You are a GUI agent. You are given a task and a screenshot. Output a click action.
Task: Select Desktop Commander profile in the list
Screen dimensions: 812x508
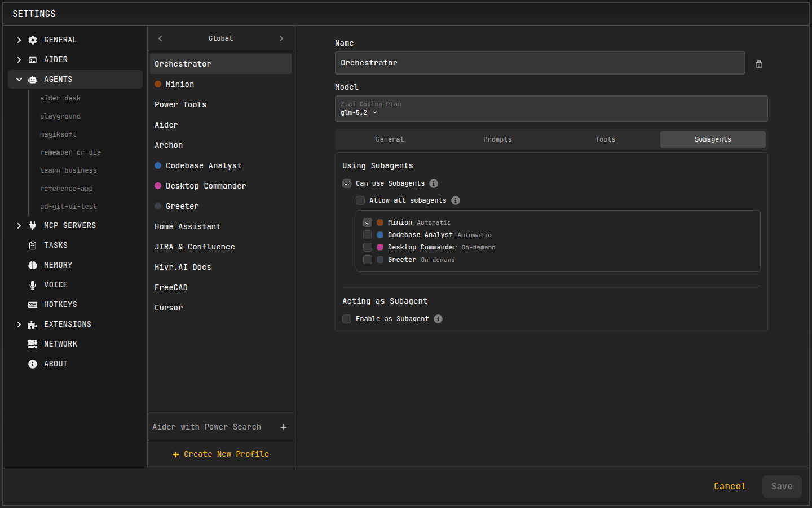[x=220, y=186]
